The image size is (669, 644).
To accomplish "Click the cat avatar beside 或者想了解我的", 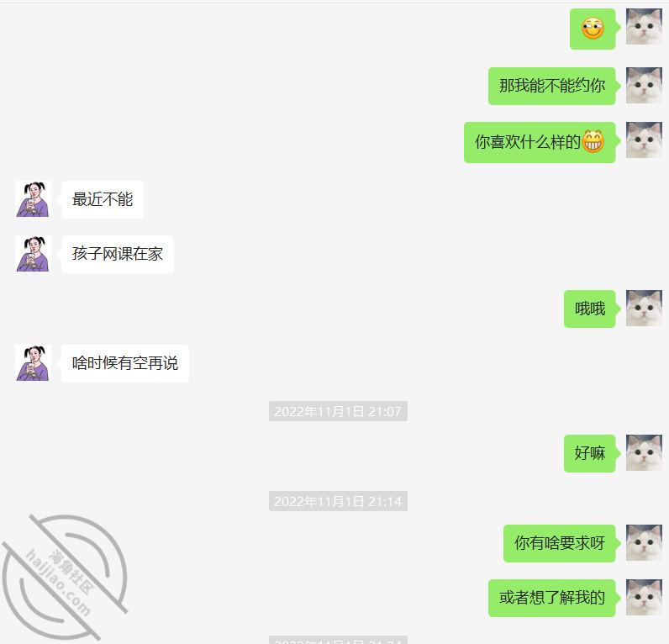I will [x=644, y=597].
